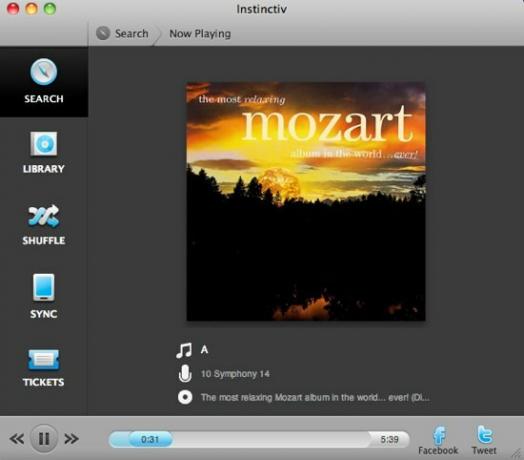Viewport: 524px width, 460px height.
Task: Minimize the window with the yellow button
Action: coord(31,9)
